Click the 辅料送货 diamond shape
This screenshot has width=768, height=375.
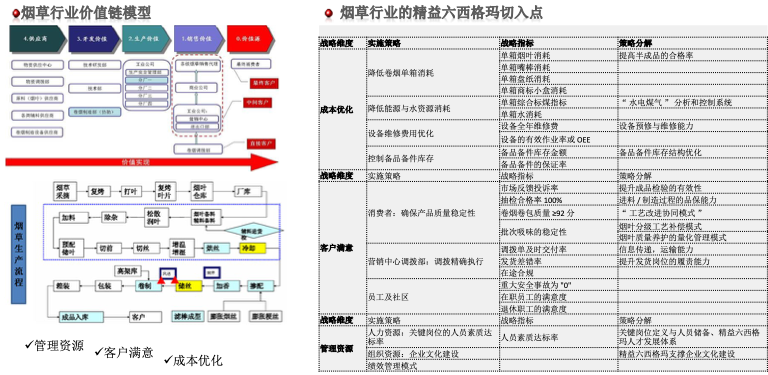click(x=254, y=230)
